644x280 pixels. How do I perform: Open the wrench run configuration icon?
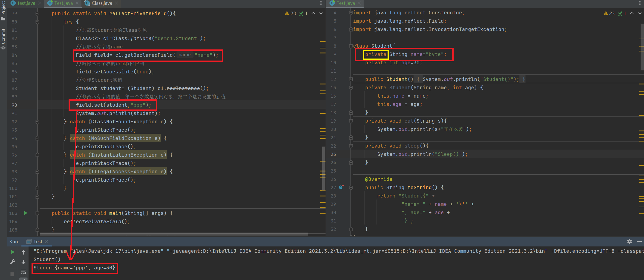[12, 262]
